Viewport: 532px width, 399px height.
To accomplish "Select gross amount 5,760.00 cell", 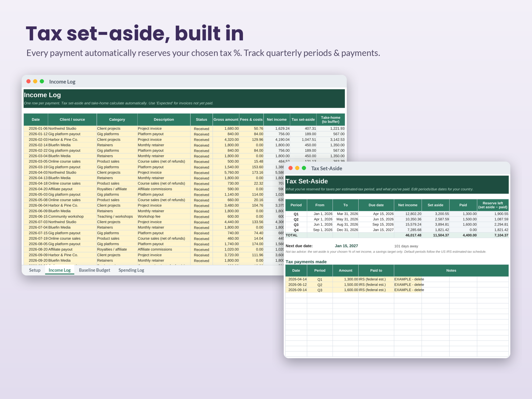I will [226, 172].
